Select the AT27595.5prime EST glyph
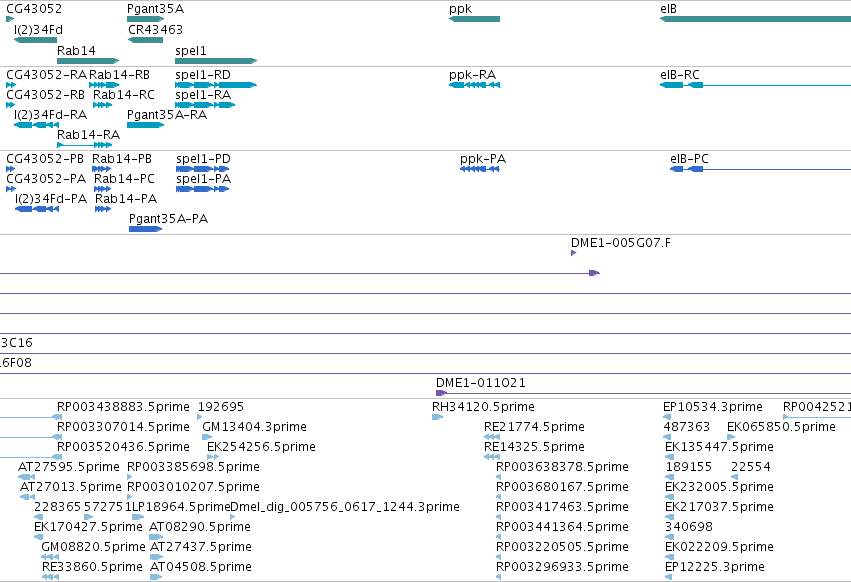 point(27,477)
